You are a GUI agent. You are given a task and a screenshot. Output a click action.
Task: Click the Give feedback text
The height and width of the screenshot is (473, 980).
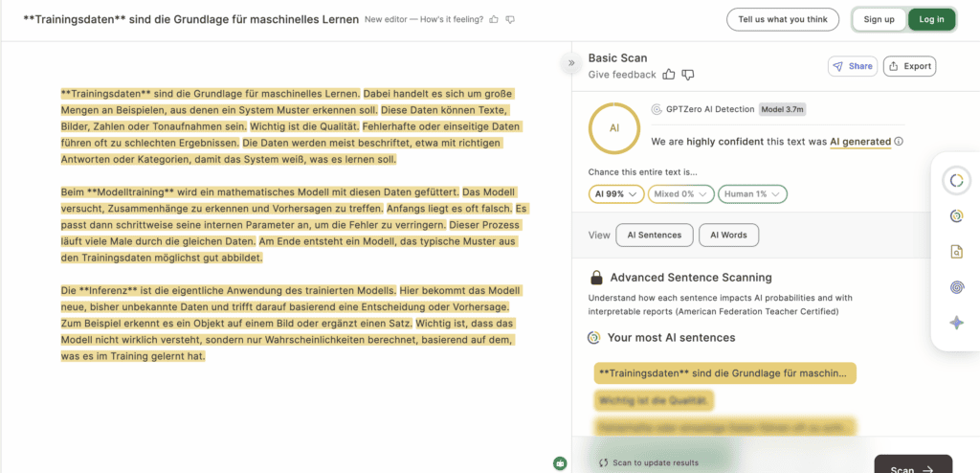622,75
